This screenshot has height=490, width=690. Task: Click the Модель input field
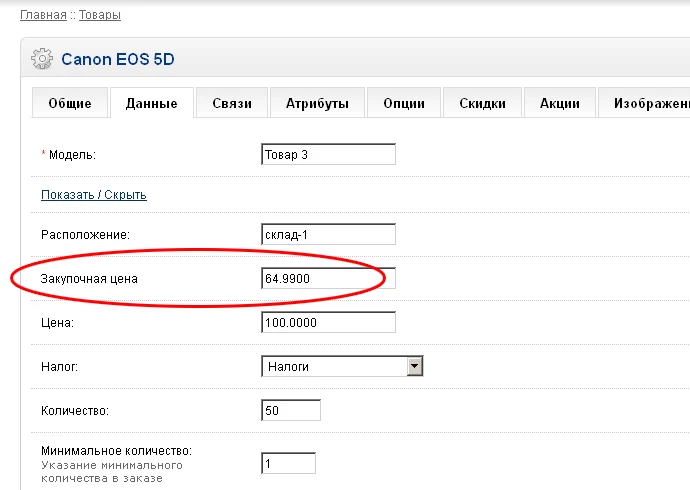click(x=328, y=154)
